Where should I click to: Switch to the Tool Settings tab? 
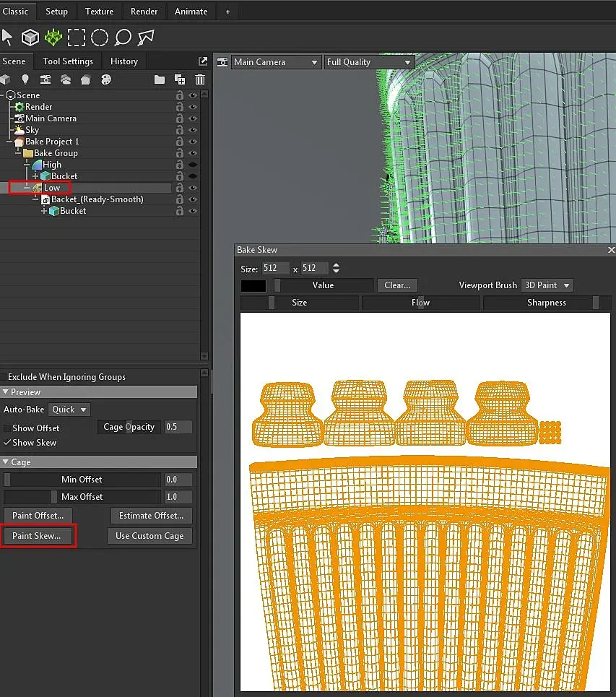(68, 61)
